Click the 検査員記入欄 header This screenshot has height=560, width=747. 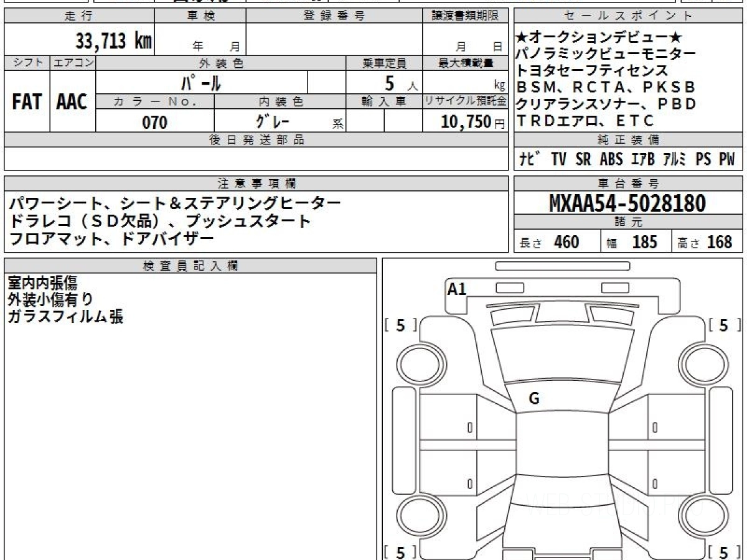click(190, 265)
